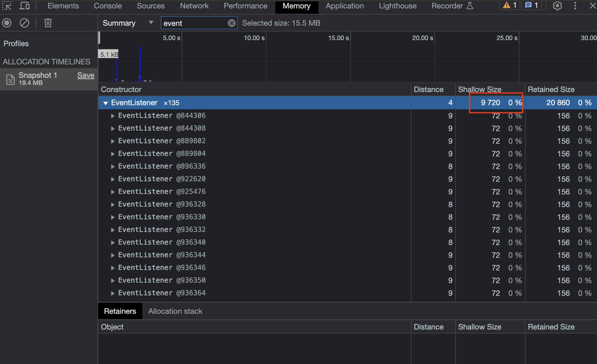Image resolution: width=597 pixels, height=364 pixels.
Task: Click the clear all profiles icon
Action: (x=24, y=23)
